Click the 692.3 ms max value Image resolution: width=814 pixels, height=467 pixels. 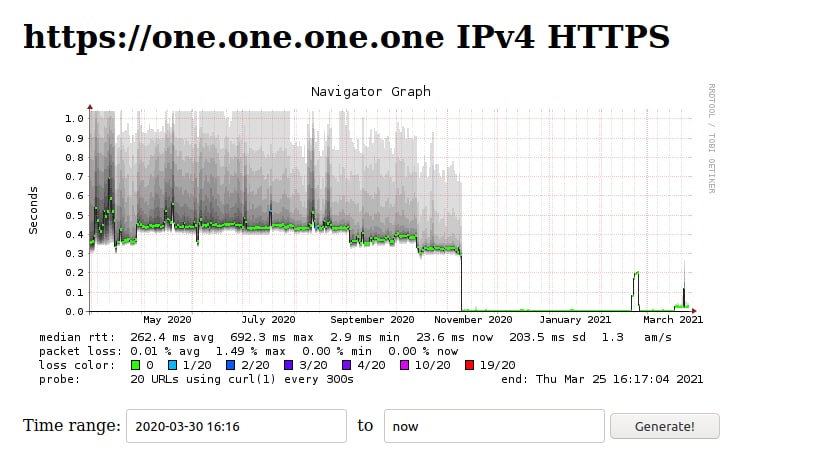(x=272, y=337)
